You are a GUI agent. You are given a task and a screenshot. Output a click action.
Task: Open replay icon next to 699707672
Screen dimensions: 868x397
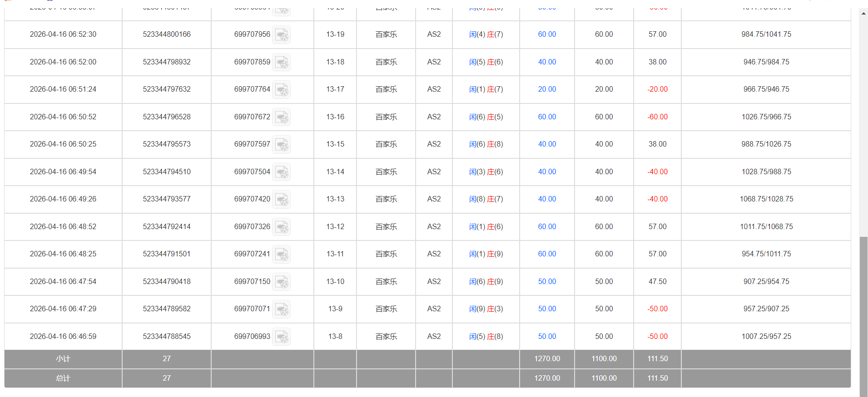click(x=281, y=117)
